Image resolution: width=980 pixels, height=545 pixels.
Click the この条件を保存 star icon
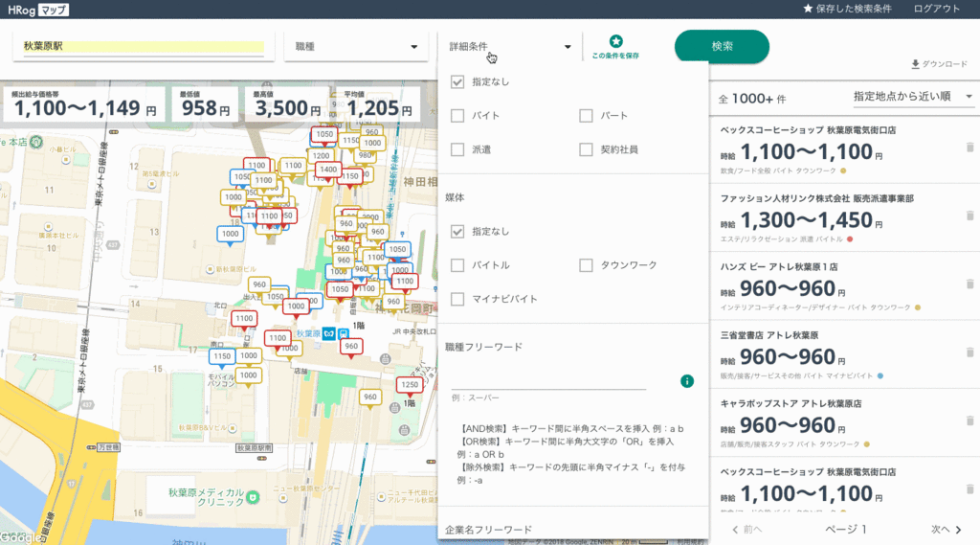pos(615,41)
